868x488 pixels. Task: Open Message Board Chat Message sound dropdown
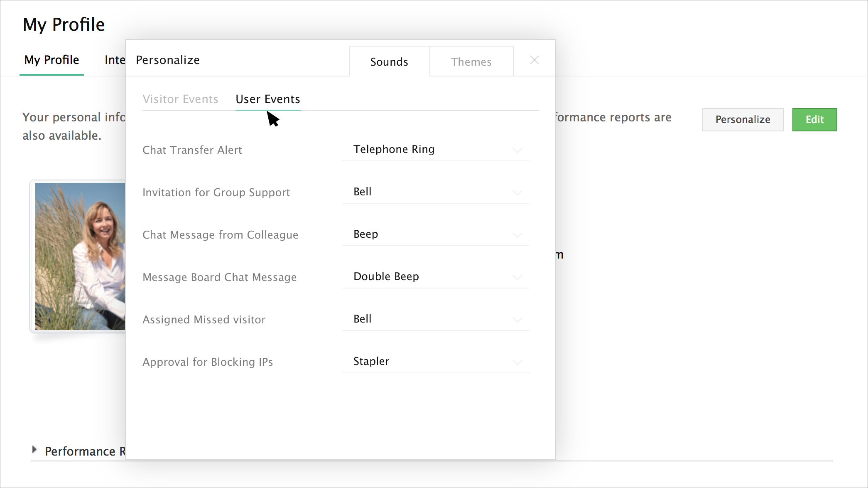coord(435,277)
